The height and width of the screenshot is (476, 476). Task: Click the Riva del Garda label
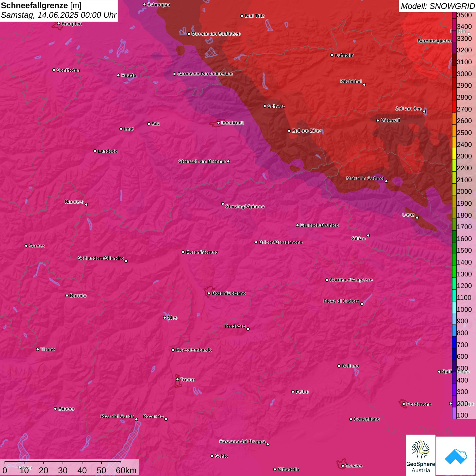[117, 416]
